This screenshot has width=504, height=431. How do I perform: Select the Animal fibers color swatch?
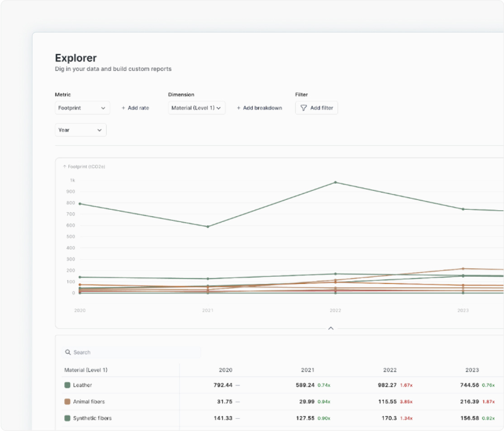coord(67,402)
